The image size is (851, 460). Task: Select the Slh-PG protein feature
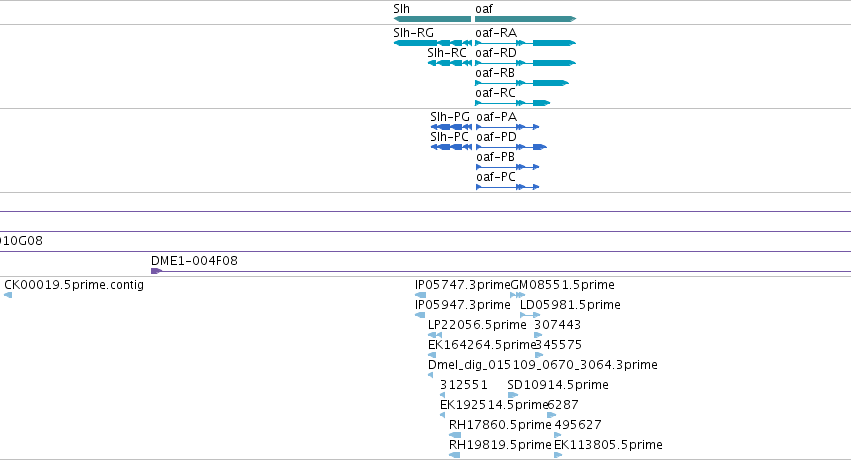[x=451, y=127]
